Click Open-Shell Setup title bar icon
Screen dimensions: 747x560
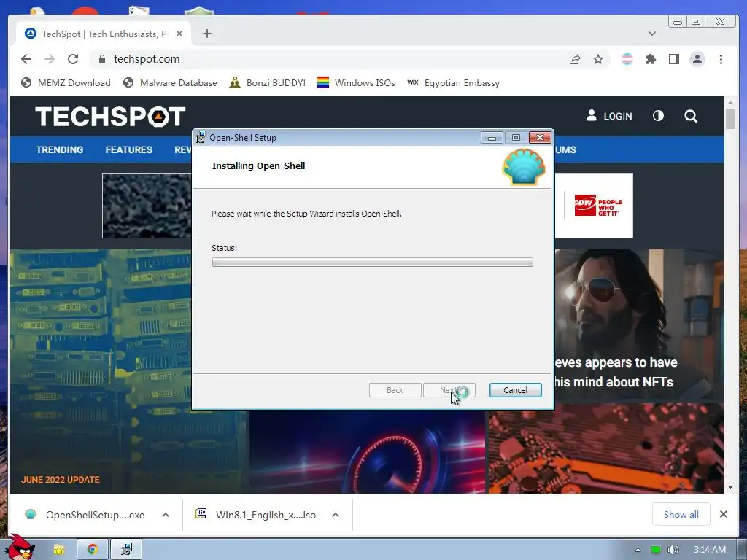[x=201, y=138]
